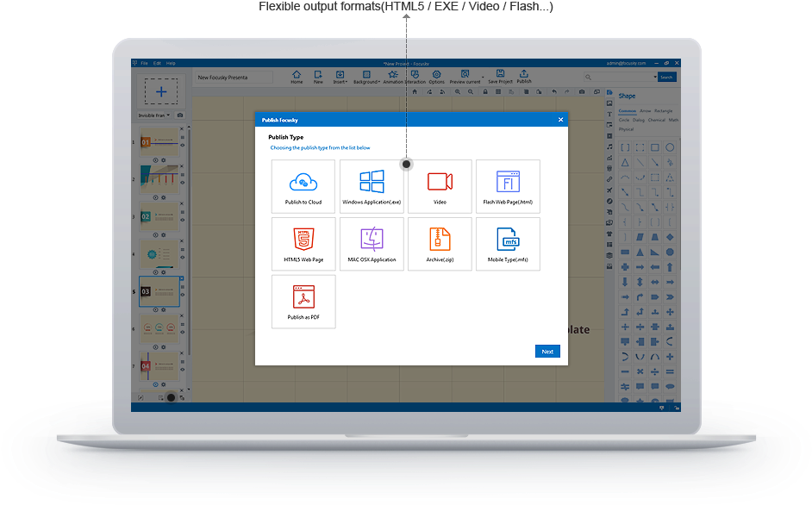
Task: Open the File menu
Action: click(145, 63)
